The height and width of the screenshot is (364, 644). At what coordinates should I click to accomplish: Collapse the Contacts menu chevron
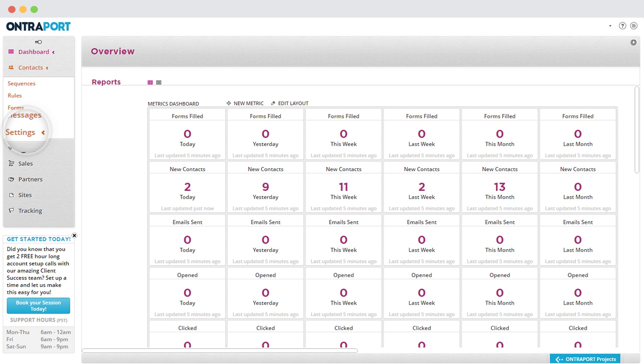tap(47, 68)
